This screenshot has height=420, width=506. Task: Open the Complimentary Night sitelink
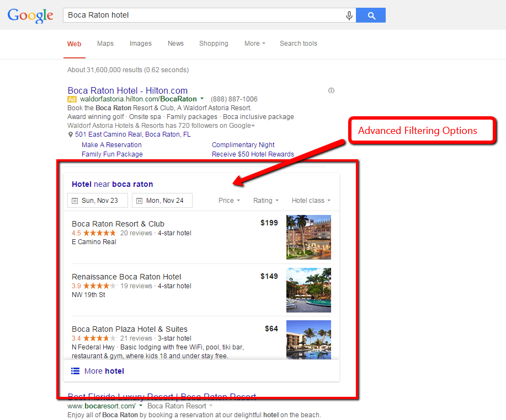click(x=243, y=145)
